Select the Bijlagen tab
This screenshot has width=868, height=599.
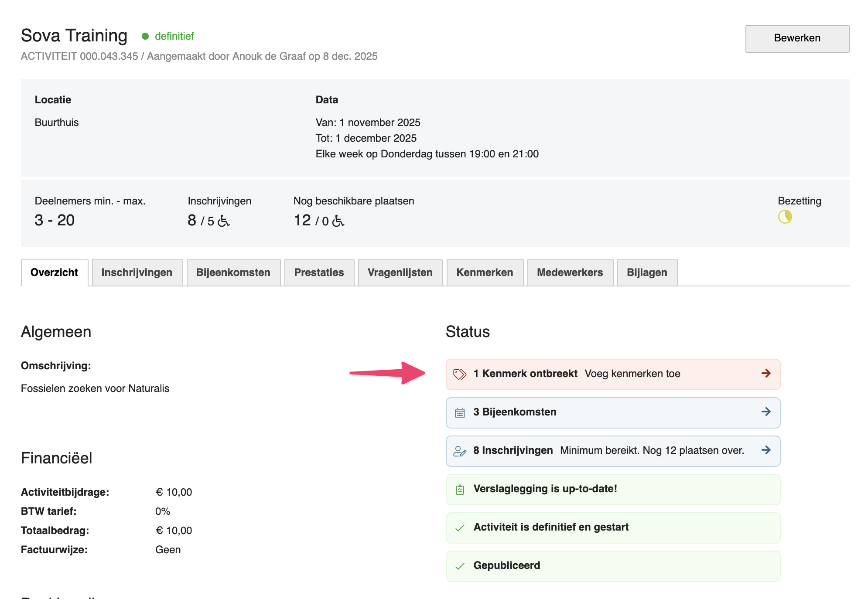point(647,272)
